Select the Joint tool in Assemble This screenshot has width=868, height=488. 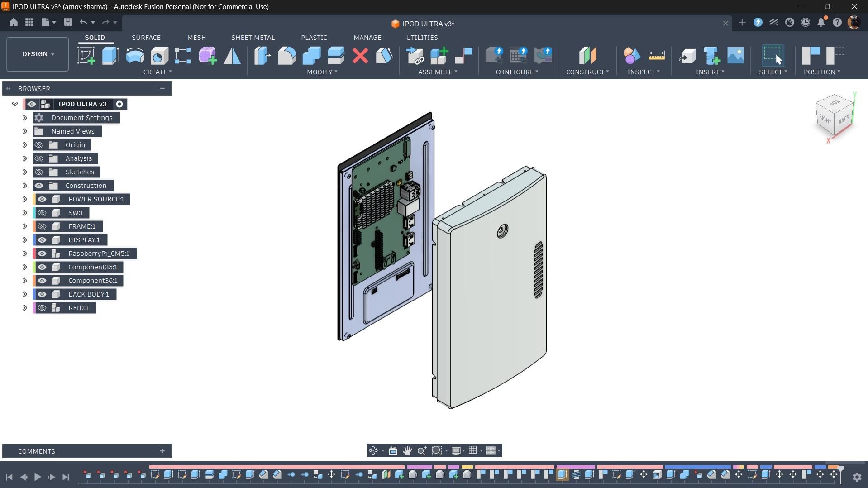(x=463, y=56)
